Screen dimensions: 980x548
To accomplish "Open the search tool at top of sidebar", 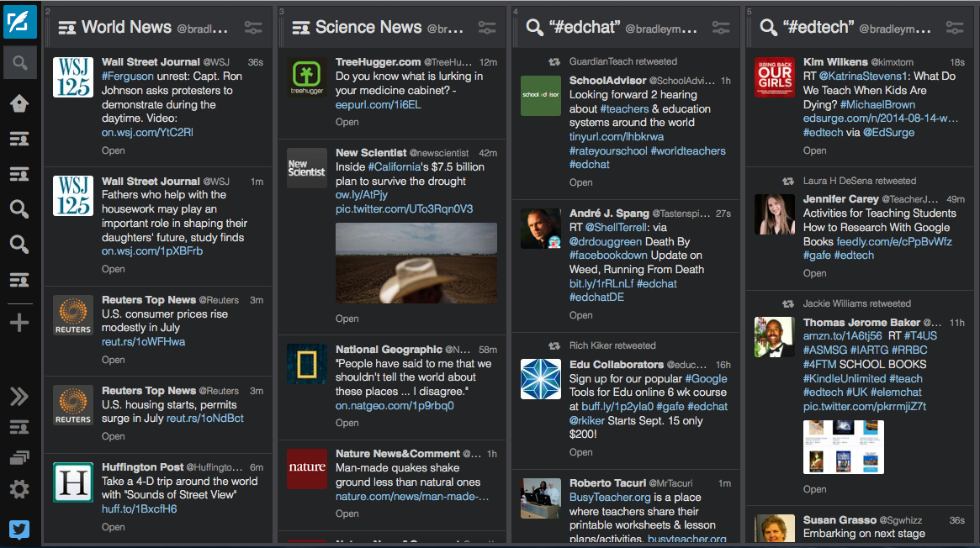I will [x=19, y=62].
